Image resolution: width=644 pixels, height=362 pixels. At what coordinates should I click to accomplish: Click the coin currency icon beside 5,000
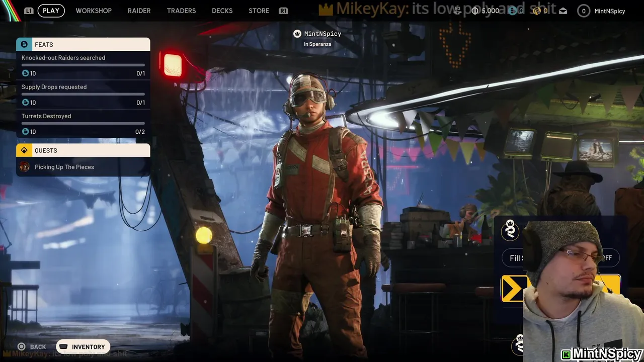click(475, 11)
